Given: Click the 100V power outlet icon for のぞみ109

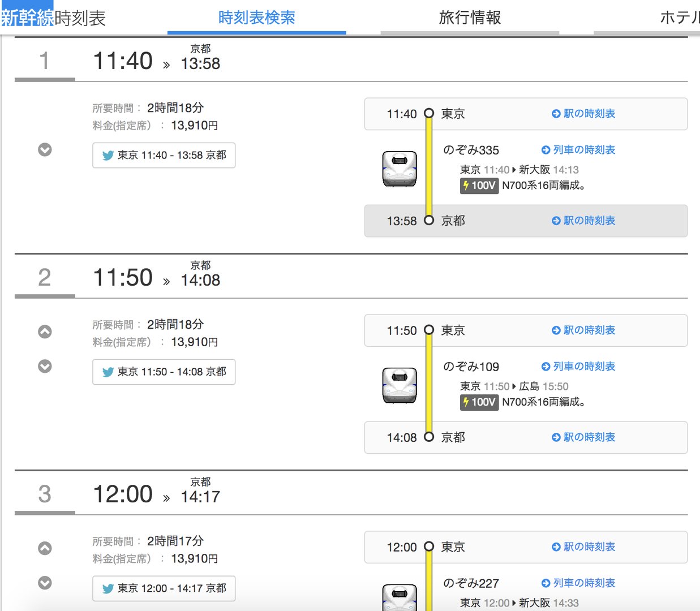Looking at the screenshot, I should click(x=479, y=403).
